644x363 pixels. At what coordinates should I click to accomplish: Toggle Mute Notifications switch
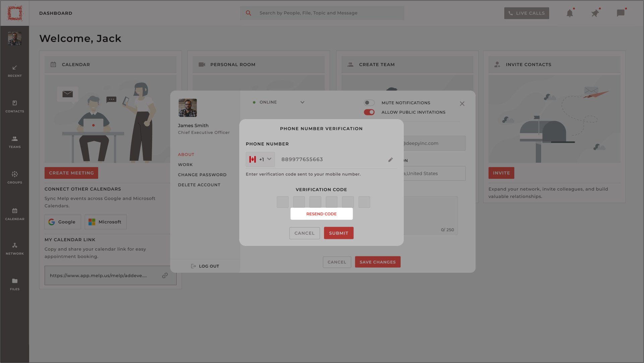(369, 102)
